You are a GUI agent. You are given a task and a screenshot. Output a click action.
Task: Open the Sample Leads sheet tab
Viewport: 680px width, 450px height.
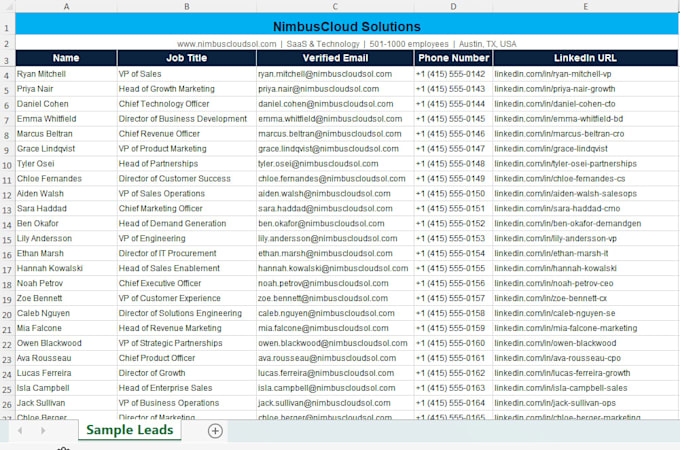(x=130, y=430)
